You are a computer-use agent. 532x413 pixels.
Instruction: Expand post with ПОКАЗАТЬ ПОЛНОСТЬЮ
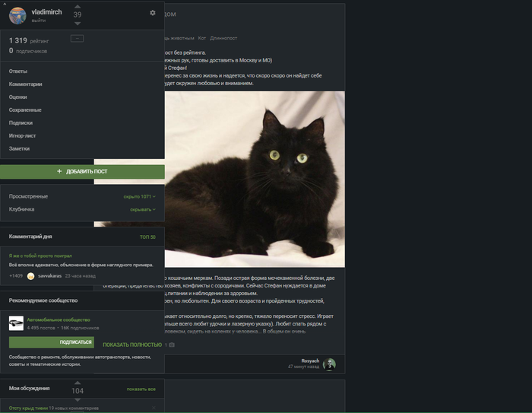click(x=132, y=345)
